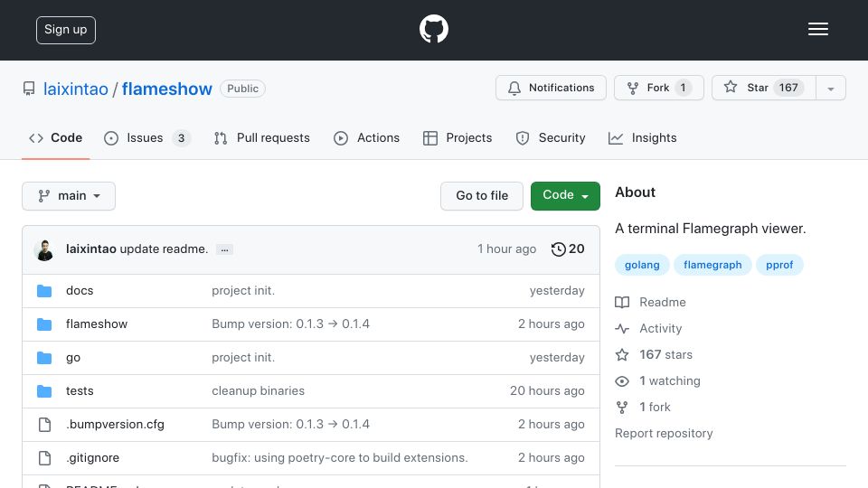Open the Pull requests tab

tap(262, 137)
